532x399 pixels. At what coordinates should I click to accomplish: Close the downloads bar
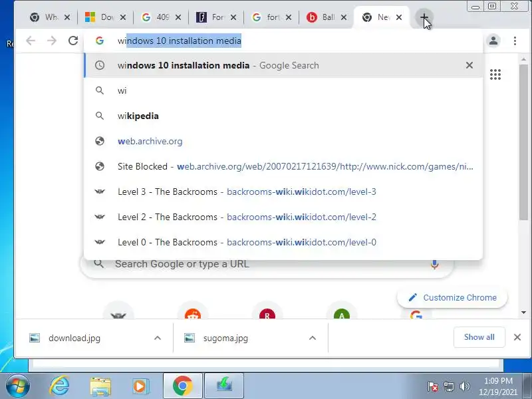517,337
